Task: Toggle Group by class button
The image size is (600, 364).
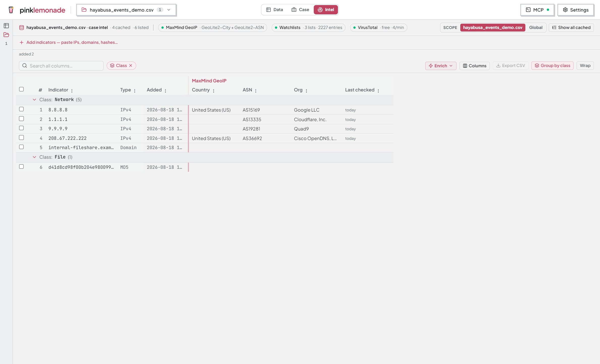Action: coord(552,65)
